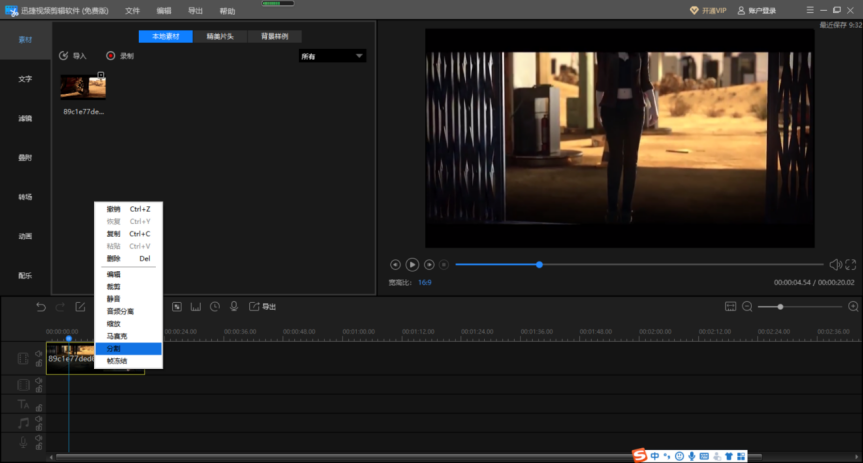Choose 裁剪 crop in context menu
Image resolution: width=863 pixels, height=463 pixels.
pos(128,287)
